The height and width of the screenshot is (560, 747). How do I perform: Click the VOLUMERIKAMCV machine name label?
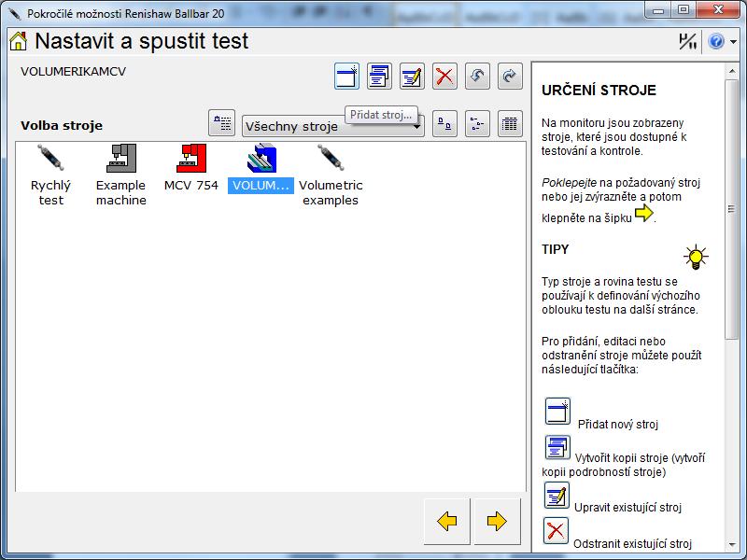coord(74,72)
